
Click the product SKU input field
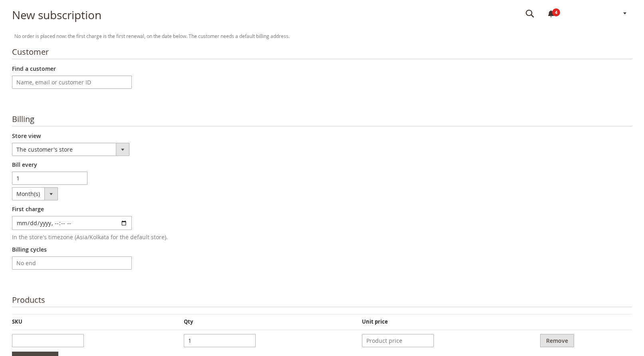[x=48, y=341]
